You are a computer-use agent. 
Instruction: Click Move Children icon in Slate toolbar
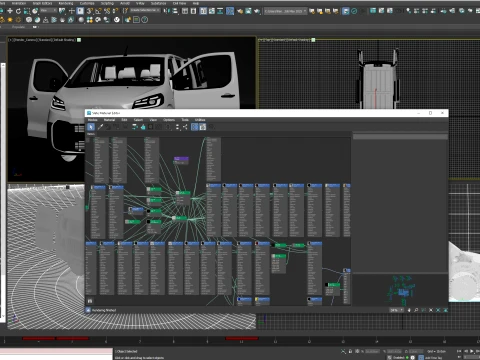click(135, 127)
